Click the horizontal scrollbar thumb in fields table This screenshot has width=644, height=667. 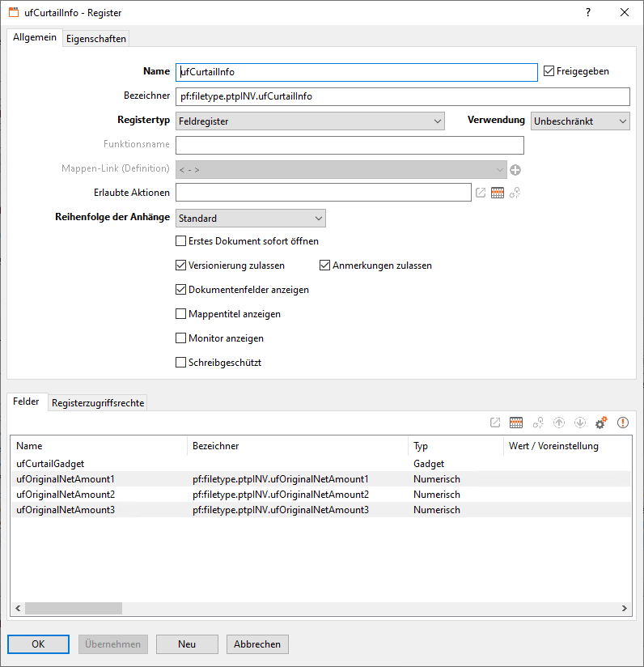coord(74,608)
